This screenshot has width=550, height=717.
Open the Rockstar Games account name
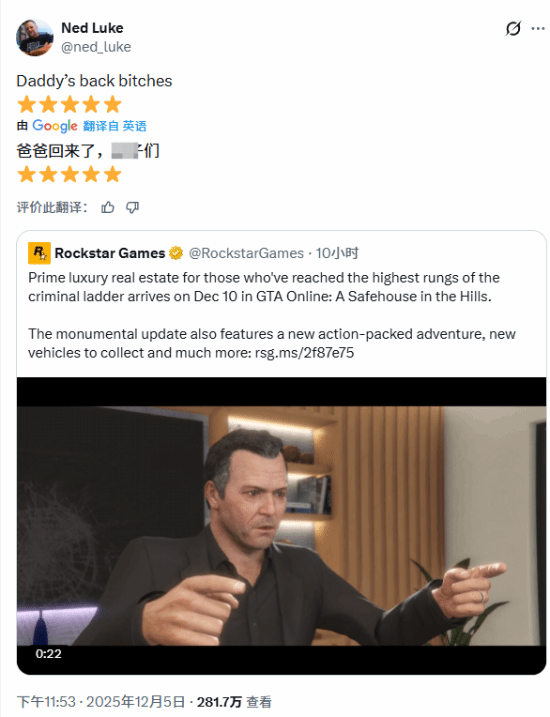(x=110, y=253)
